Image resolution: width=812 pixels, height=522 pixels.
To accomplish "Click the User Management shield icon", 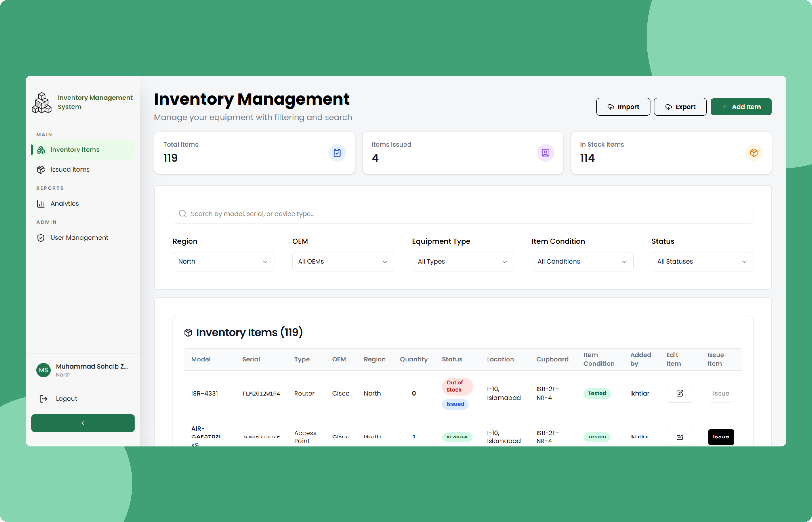I will 41,238.
